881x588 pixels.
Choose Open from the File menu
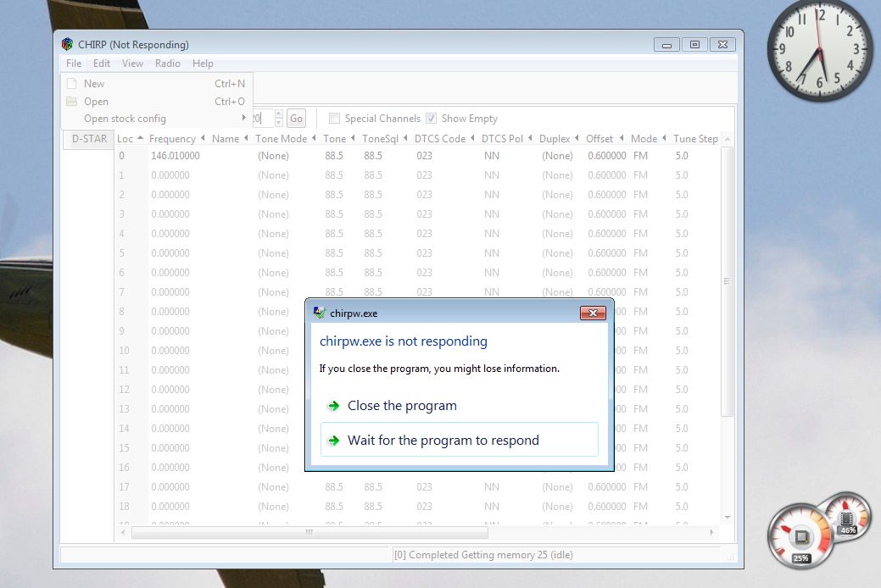click(157, 102)
